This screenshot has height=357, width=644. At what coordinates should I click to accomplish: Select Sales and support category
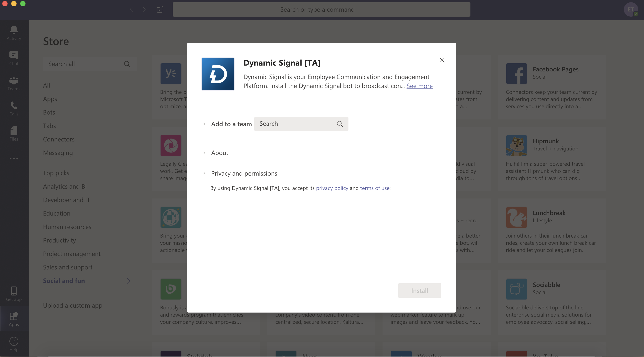tap(68, 268)
